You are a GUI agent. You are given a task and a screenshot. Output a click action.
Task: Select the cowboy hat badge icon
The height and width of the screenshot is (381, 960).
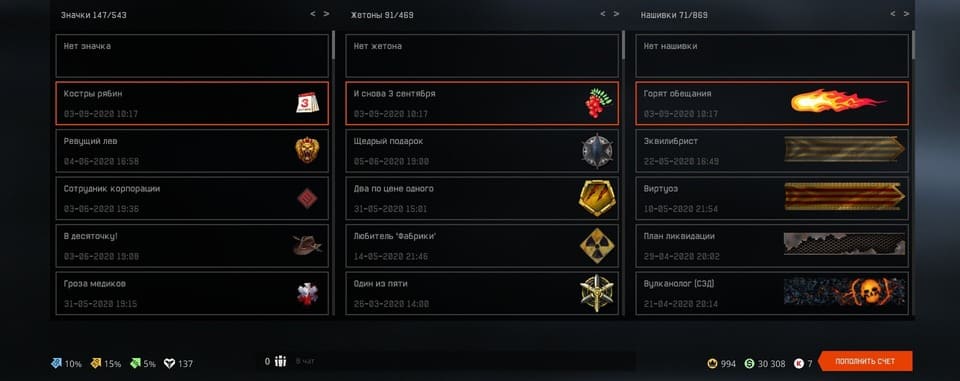point(307,245)
